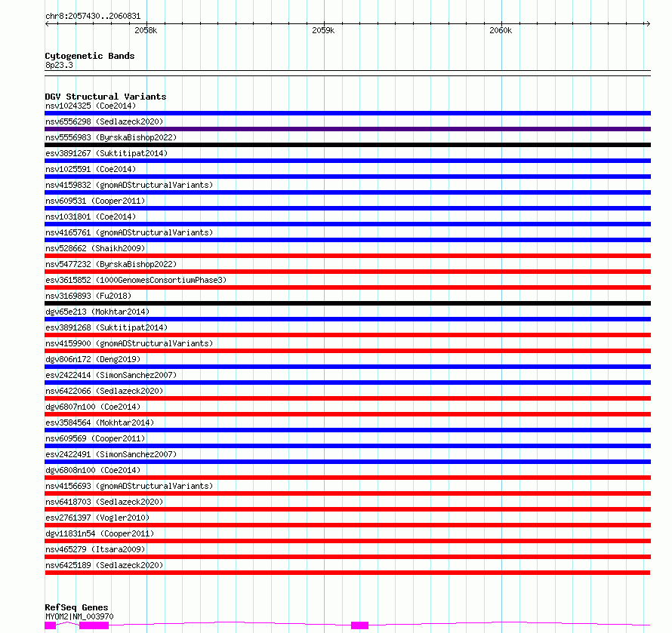Select the esv2422491 (SimonSanchez2007) label
This screenshot has height=633, width=672.
click(111, 454)
